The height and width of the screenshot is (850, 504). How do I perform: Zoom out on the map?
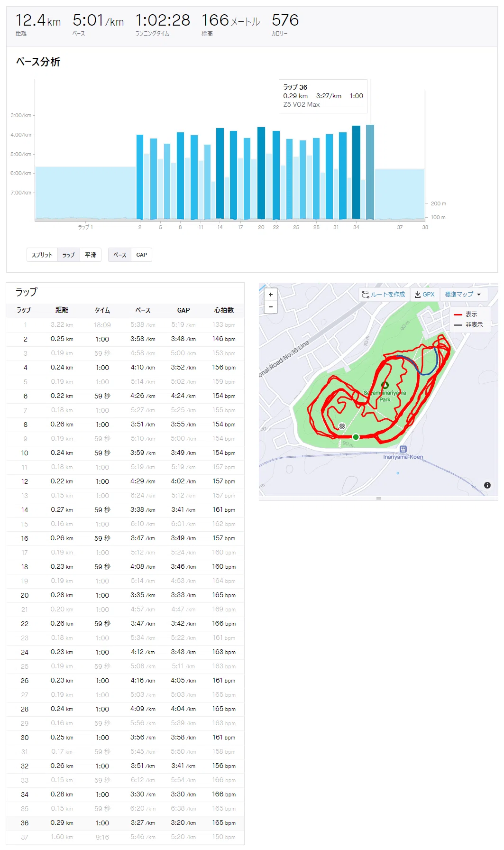[271, 307]
